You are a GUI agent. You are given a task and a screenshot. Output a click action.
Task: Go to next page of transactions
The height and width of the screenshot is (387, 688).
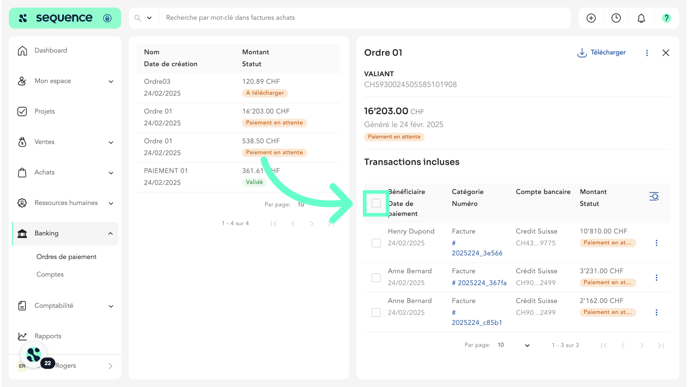tap(642, 346)
